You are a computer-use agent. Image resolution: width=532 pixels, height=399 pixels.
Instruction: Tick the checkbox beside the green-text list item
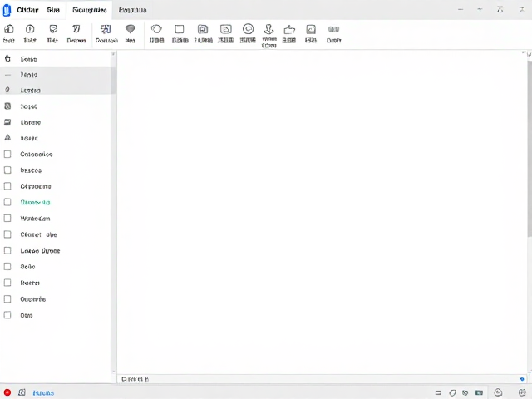[7, 202]
